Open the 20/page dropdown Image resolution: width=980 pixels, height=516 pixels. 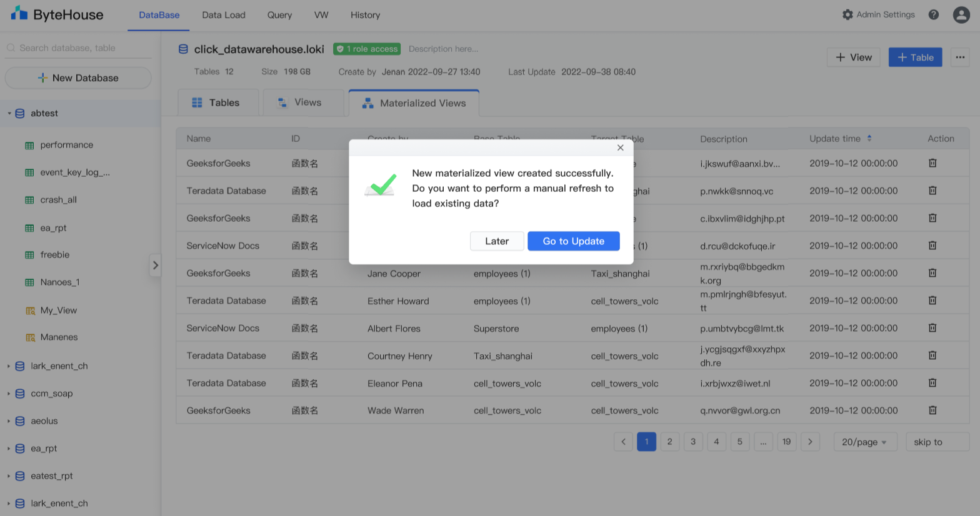[x=864, y=442]
